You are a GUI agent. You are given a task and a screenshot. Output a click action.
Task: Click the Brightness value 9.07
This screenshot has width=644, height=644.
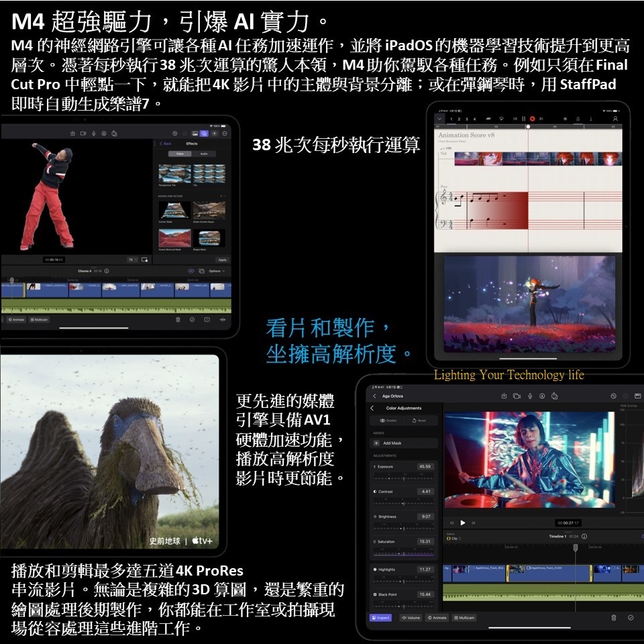point(426,517)
